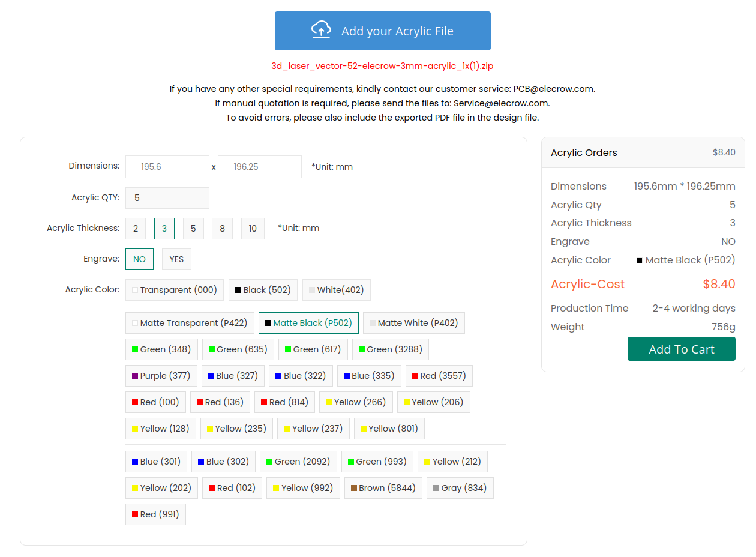Pick Blue (301) color button

click(157, 462)
